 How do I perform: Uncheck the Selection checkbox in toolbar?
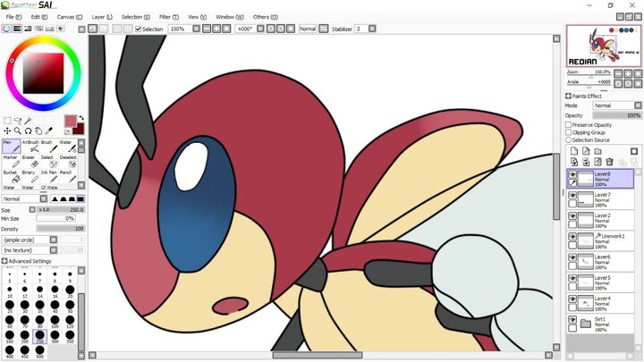coord(139,29)
